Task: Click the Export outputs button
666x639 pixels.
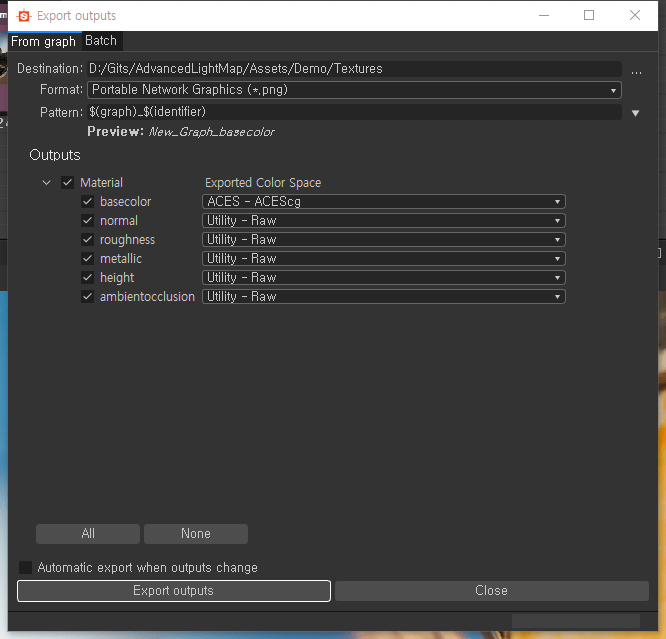Action: coord(174,591)
